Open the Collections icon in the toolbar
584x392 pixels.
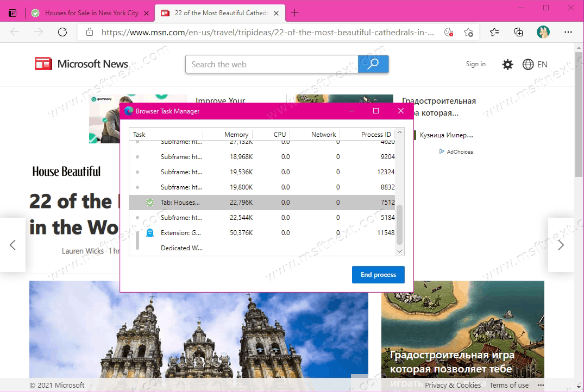click(x=519, y=33)
